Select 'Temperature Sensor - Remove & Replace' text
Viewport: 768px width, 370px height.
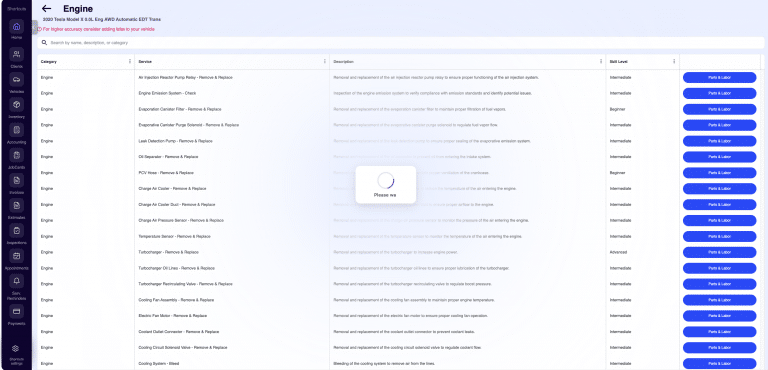click(x=175, y=236)
